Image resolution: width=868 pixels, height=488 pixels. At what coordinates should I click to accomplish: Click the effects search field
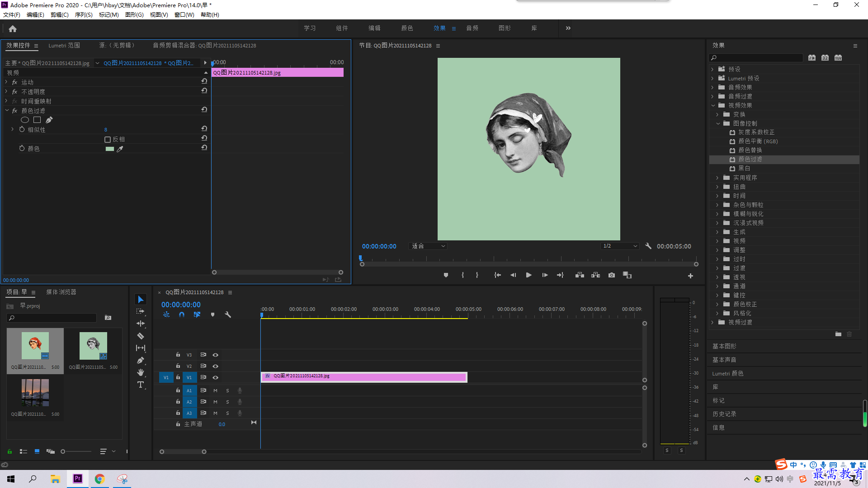pyautogui.click(x=756, y=58)
